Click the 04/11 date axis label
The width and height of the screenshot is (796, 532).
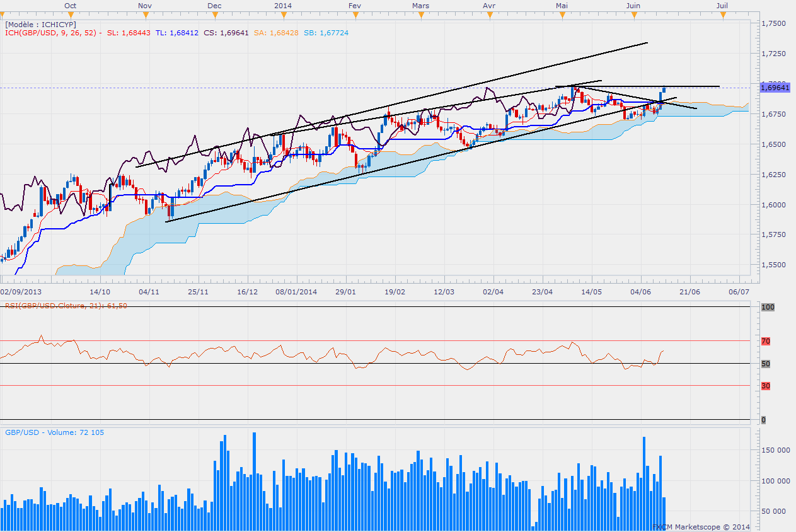148,292
